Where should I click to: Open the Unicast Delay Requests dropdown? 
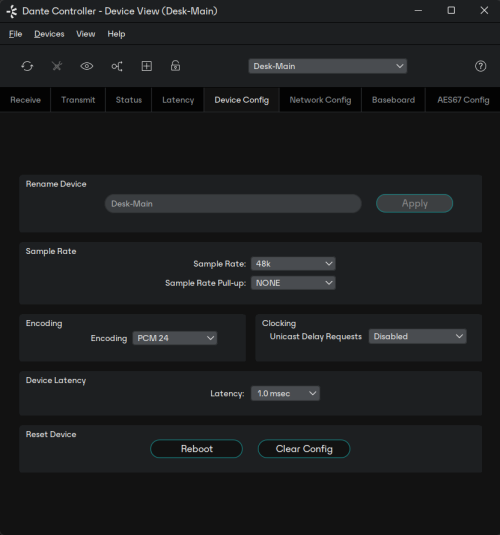pos(417,336)
